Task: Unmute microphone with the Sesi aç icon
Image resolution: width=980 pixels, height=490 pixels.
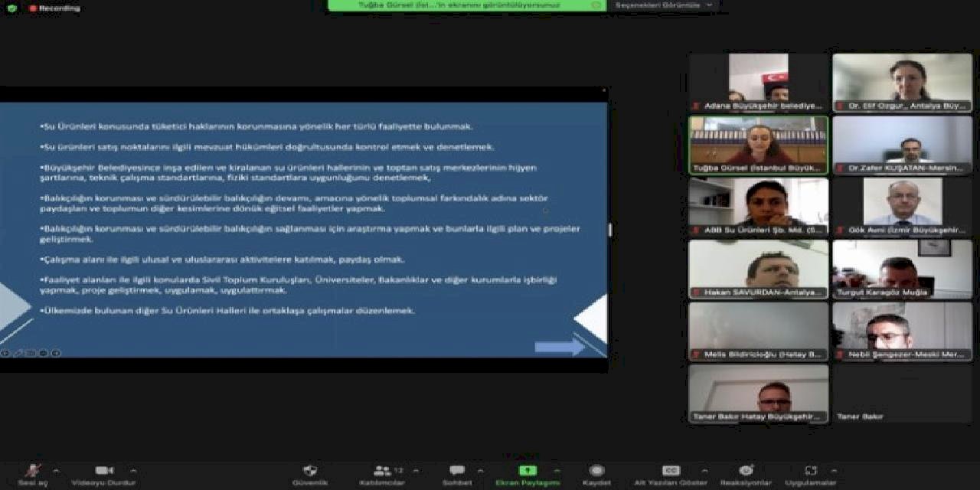Action: click(32, 471)
